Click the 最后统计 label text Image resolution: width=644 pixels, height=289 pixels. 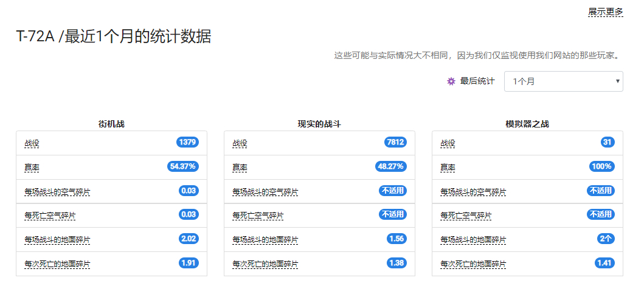click(477, 81)
